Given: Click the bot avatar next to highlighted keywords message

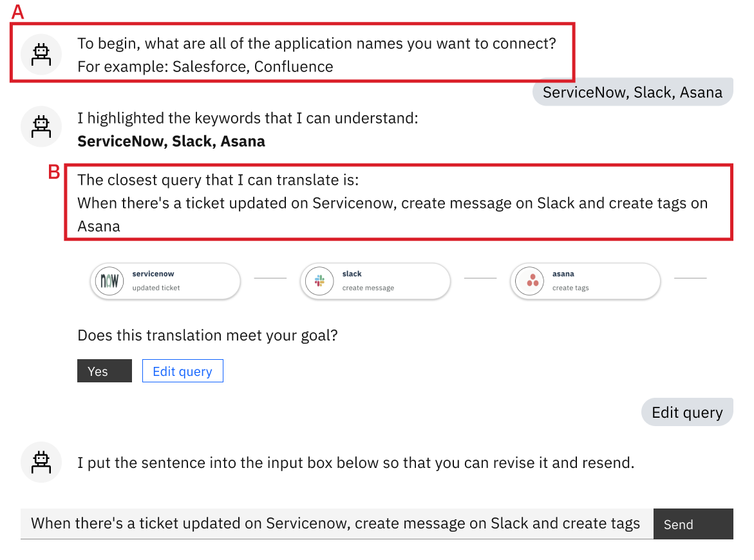Looking at the screenshot, I should tap(41, 126).
